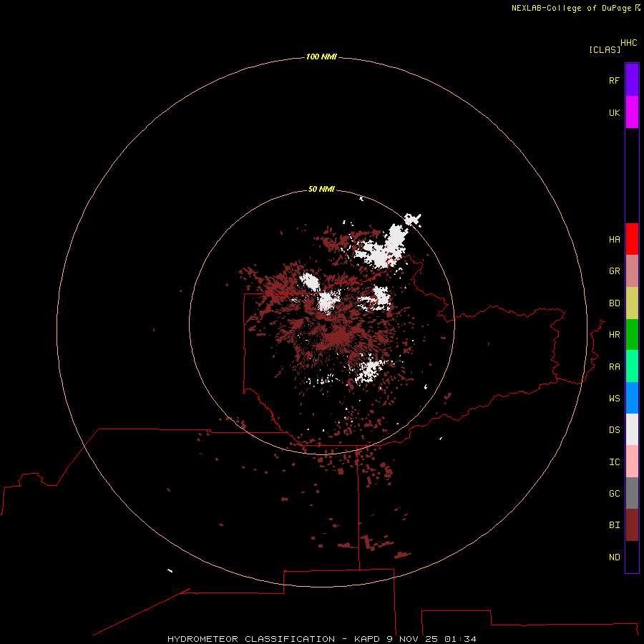Select the WS blue legend swatch

[x=632, y=398]
